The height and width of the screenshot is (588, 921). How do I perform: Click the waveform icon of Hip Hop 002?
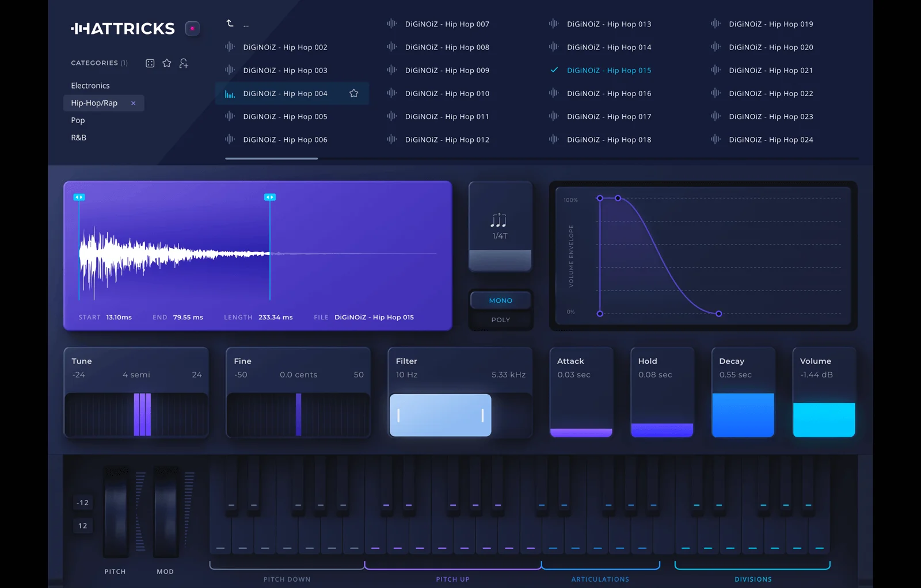pos(230,47)
